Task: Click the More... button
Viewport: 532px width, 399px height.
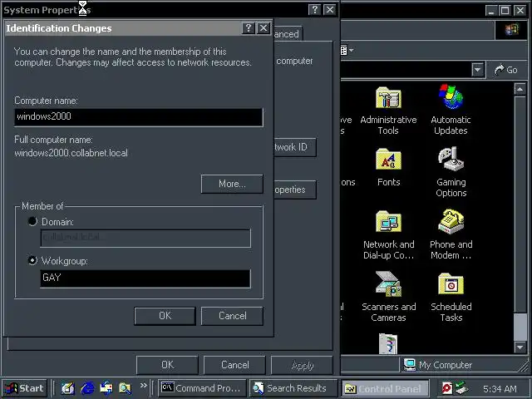Action: [x=232, y=184]
